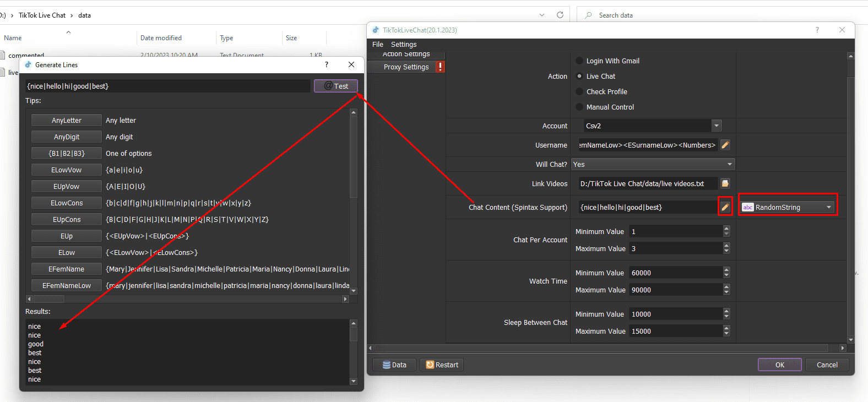Sort by the Date modified column header
The width and height of the screenshot is (868, 402).
coord(161,38)
